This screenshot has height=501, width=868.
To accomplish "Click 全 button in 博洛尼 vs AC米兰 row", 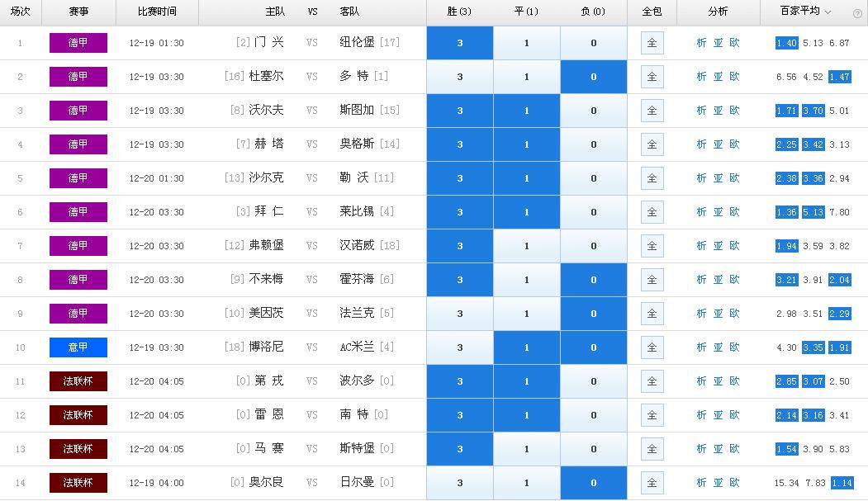I will coord(652,347).
